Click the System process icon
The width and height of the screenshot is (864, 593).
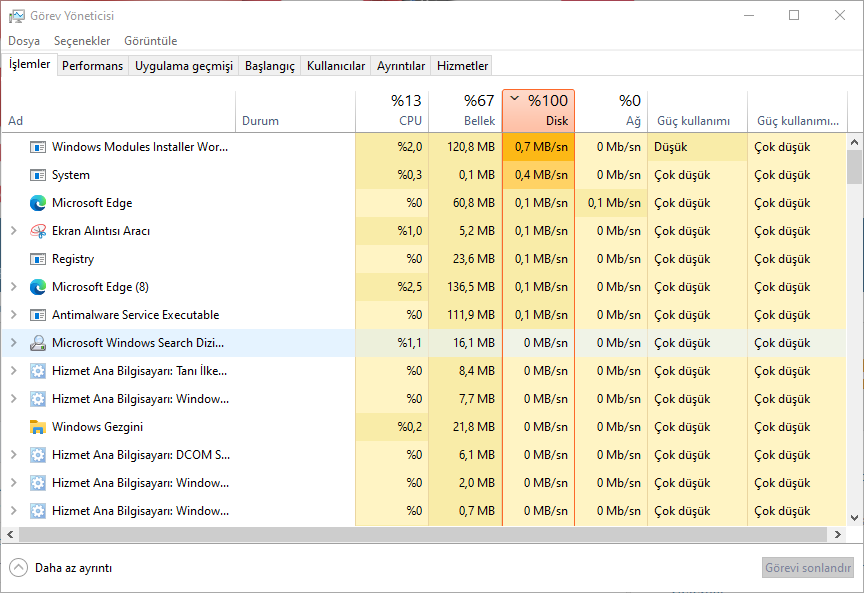pyautogui.click(x=38, y=175)
